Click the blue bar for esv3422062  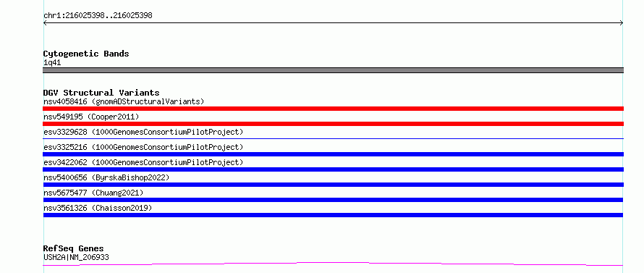(333, 169)
